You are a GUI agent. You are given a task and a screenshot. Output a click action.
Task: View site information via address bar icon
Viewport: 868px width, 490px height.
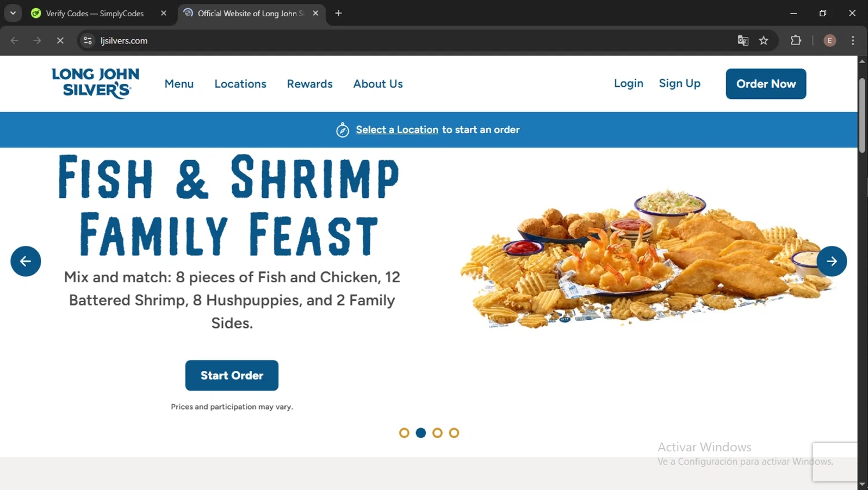tap(87, 40)
